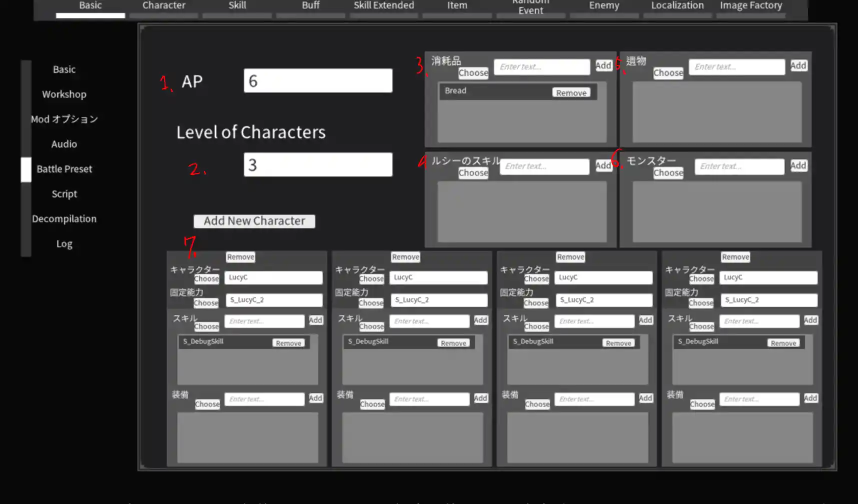Open Log in the sidebar
Screen dimensions: 858x504
click(x=64, y=244)
